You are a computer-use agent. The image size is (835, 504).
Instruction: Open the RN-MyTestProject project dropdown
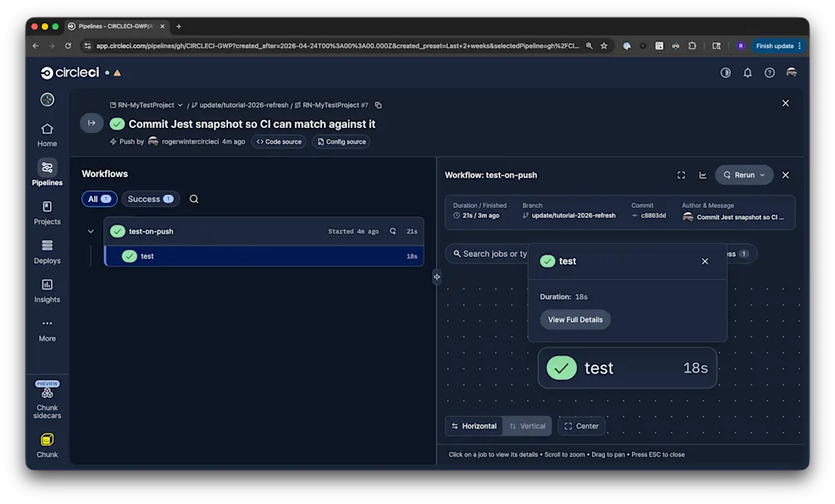(x=147, y=105)
